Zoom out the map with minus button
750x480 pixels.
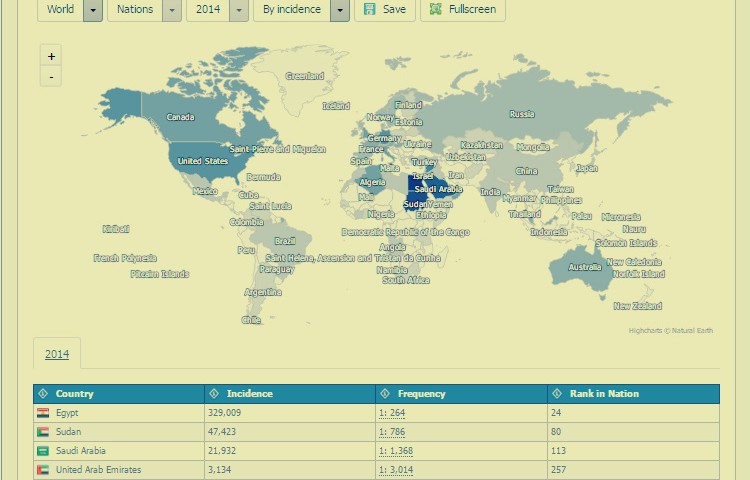tap(51, 77)
